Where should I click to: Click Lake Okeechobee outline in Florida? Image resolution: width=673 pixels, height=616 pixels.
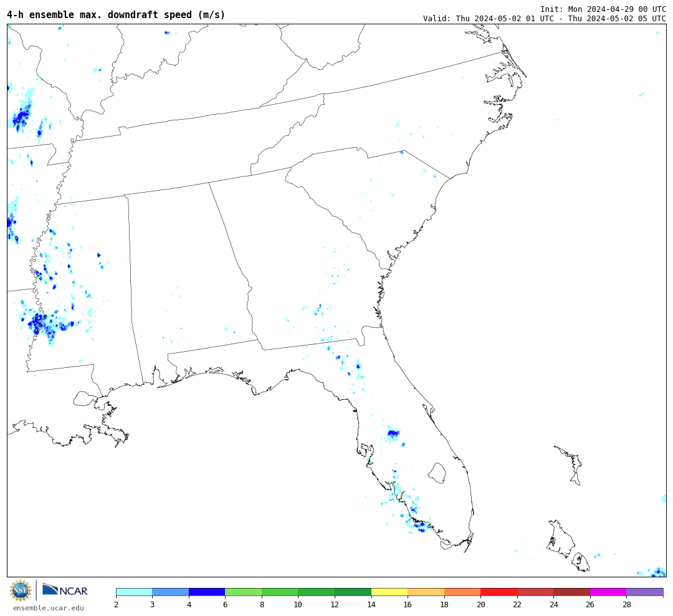[x=437, y=473]
